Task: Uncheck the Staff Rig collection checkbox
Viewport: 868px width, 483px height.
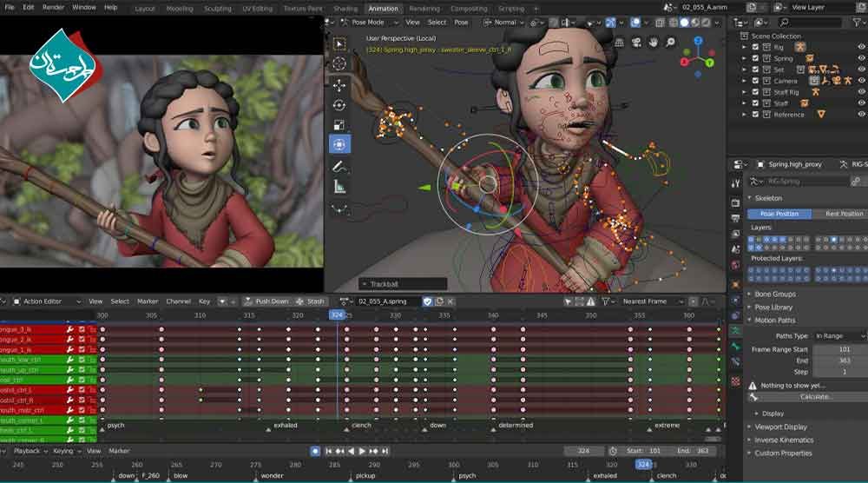Action: click(755, 92)
